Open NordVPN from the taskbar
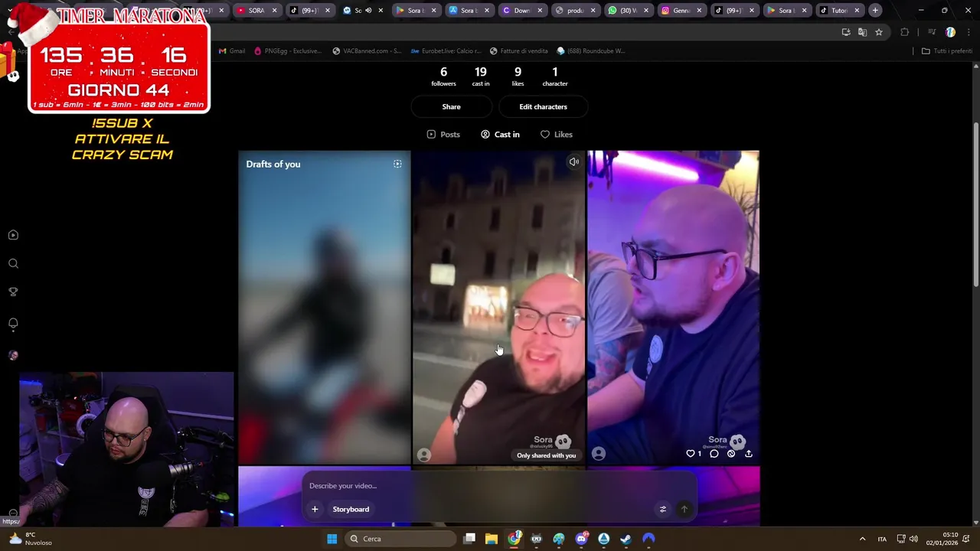 pos(648,539)
